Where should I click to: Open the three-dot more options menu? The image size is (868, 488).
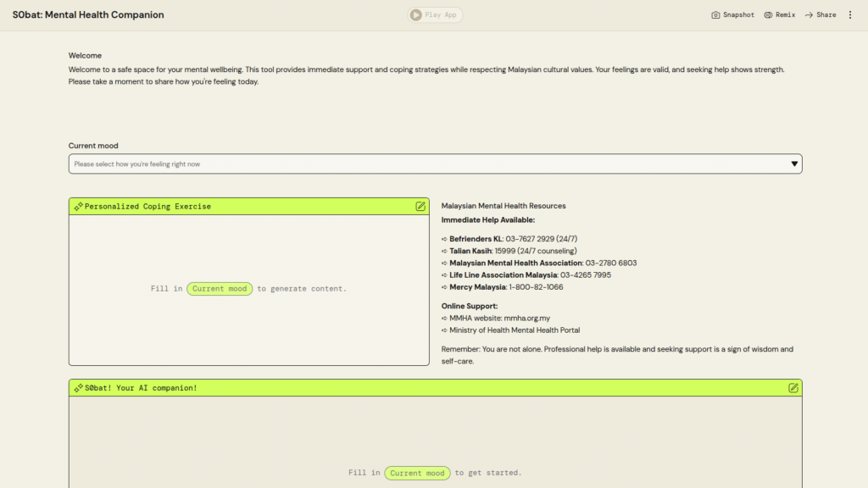(850, 14)
